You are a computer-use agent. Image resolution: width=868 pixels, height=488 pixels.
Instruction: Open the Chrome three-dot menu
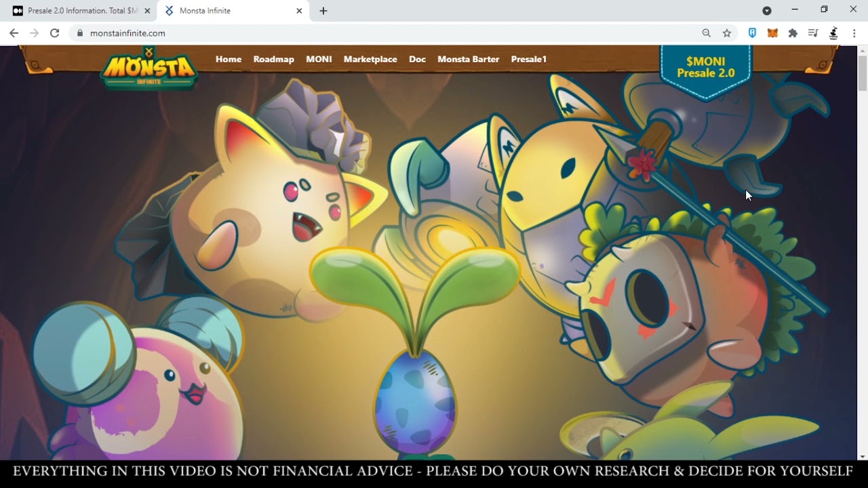point(854,33)
